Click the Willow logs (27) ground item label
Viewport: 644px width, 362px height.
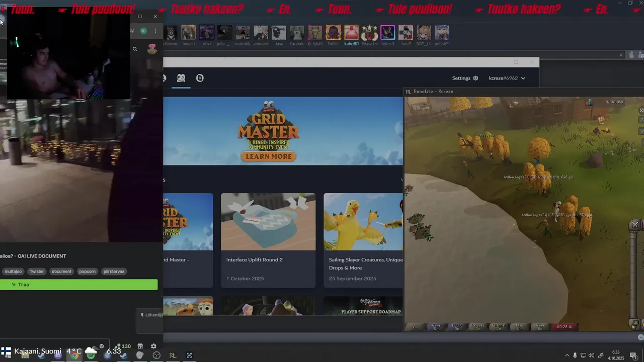538,177
